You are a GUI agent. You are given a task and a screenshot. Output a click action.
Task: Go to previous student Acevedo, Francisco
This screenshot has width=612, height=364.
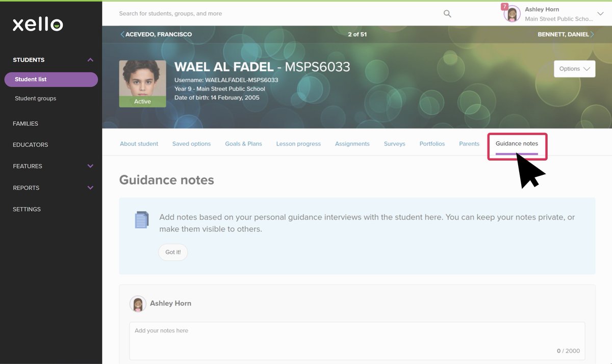(x=156, y=35)
